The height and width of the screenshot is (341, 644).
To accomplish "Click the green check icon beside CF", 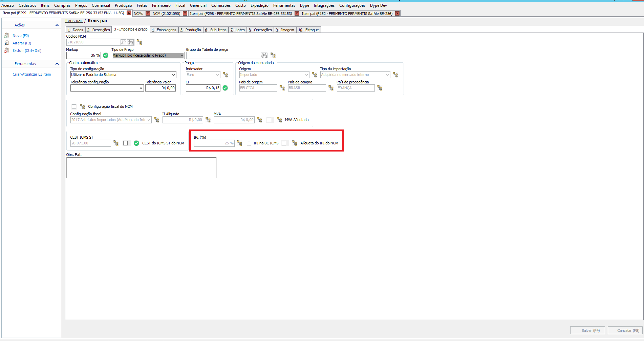I will (x=225, y=88).
